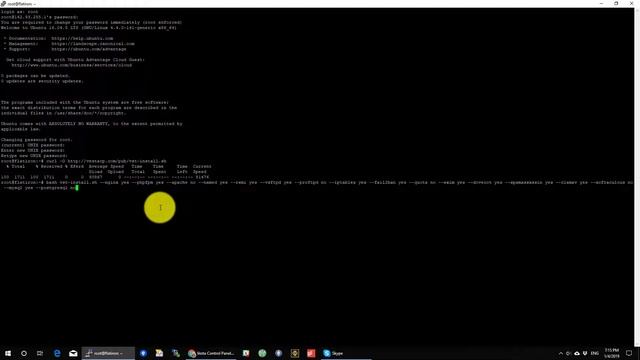
Task: Show hidden system tray icons
Action: point(561,353)
